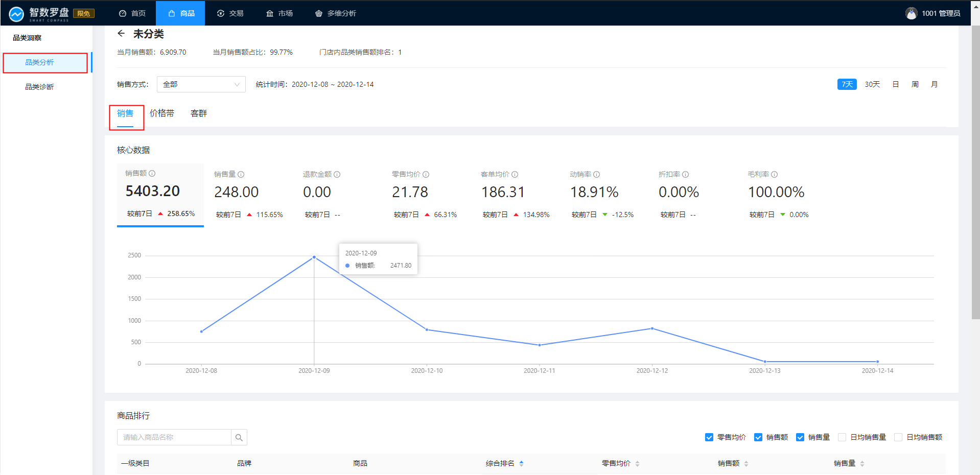Viewport: 980px width, 475px height.
Task: Click the 2020-12-10 data point on chart
Action: click(x=427, y=330)
